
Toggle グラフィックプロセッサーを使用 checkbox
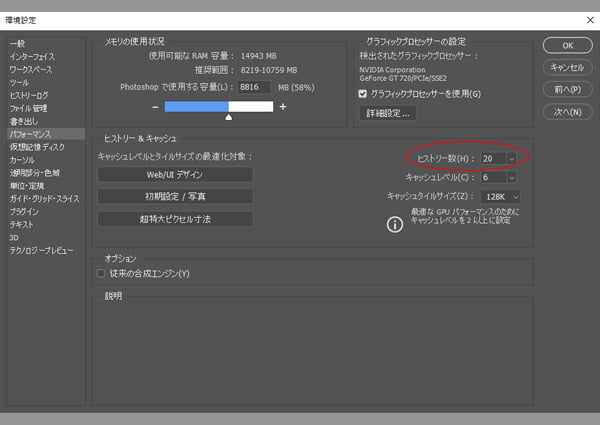coord(363,94)
